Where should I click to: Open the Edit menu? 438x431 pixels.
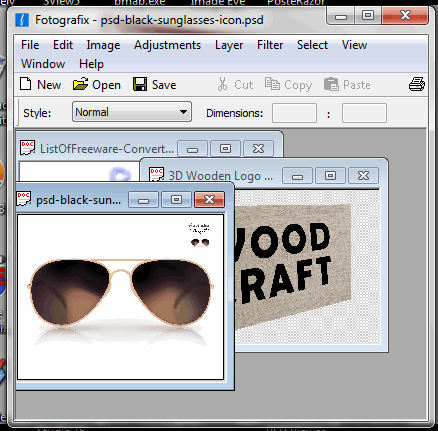point(63,45)
